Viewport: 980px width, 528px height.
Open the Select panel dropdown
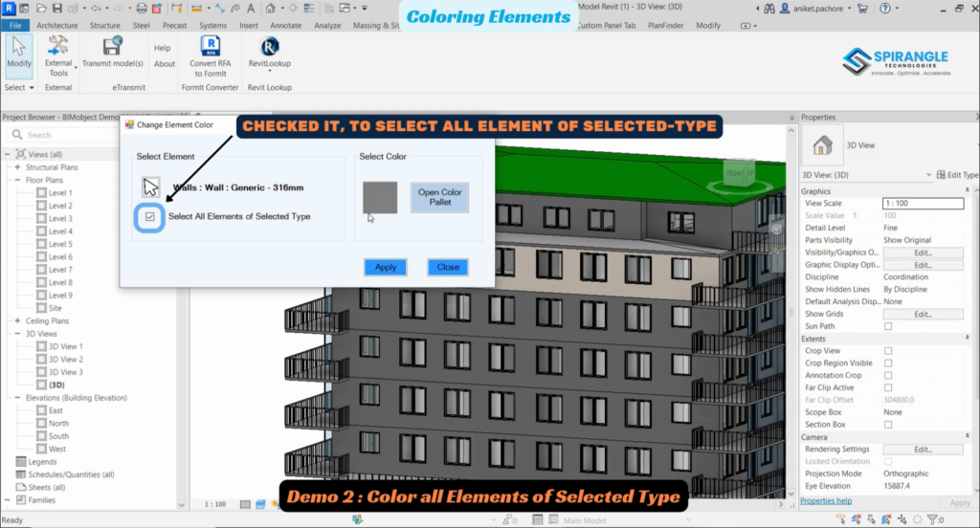19,87
